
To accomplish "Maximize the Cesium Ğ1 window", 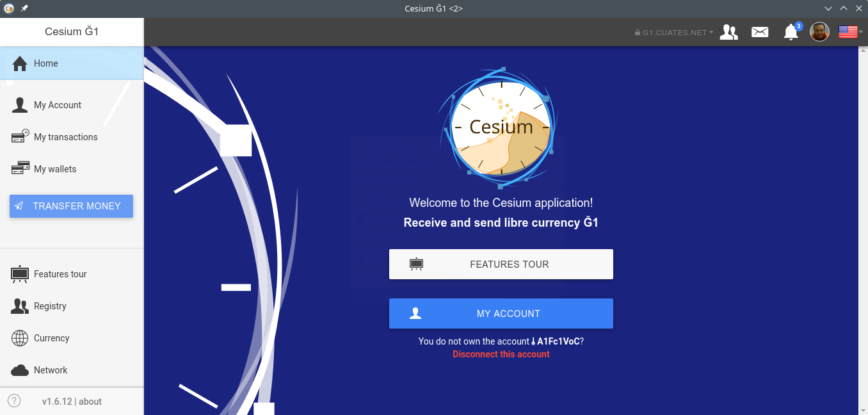I will pos(844,8).
